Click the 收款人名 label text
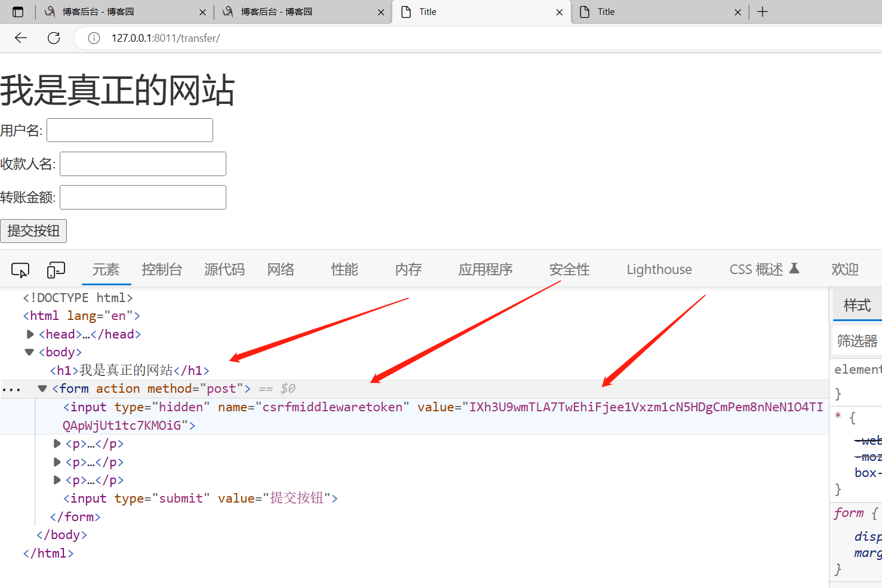Image resolution: width=882 pixels, height=588 pixels. pyautogui.click(x=28, y=164)
